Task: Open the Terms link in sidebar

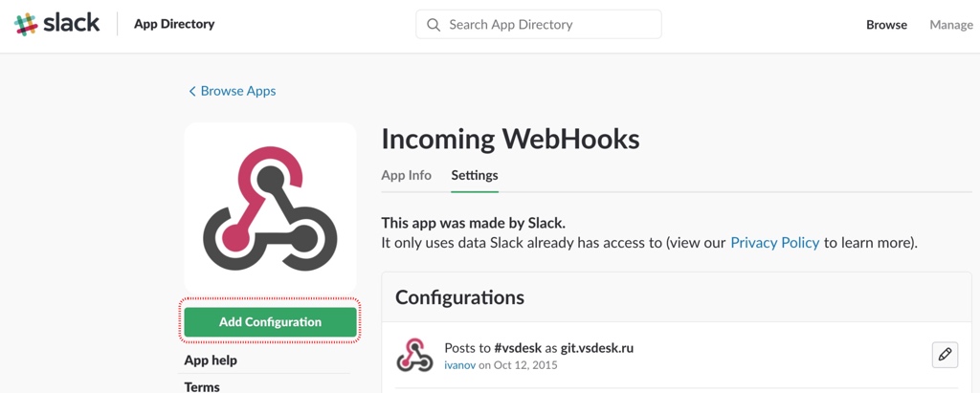Action: click(x=202, y=386)
